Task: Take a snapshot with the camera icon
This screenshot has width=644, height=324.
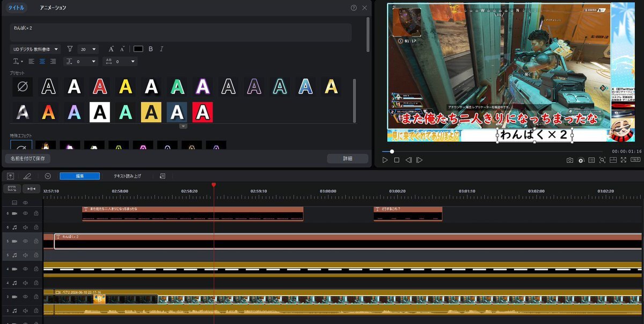Action: (x=570, y=160)
